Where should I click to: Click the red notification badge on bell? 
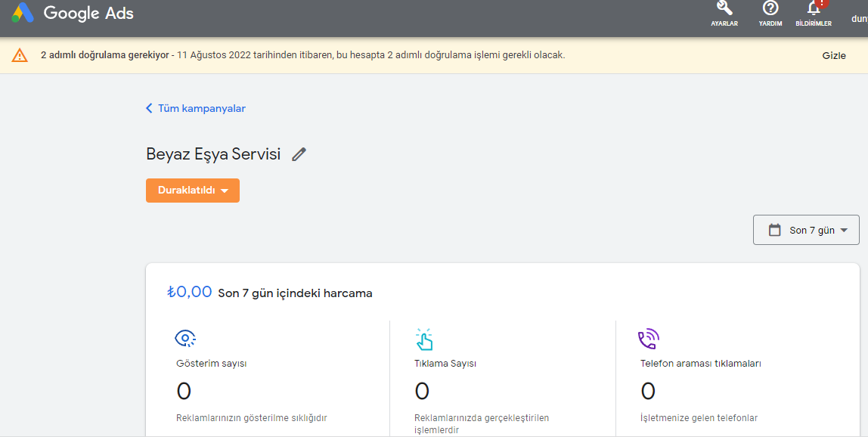821,3
